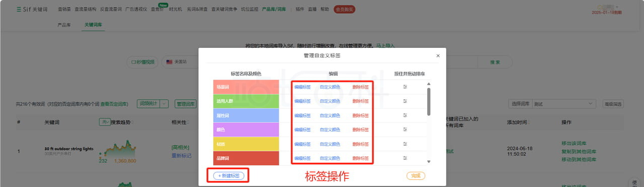Click the red 品牌词 tag
This screenshot has width=644, height=187.
pyautogui.click(x=246, y=158)
